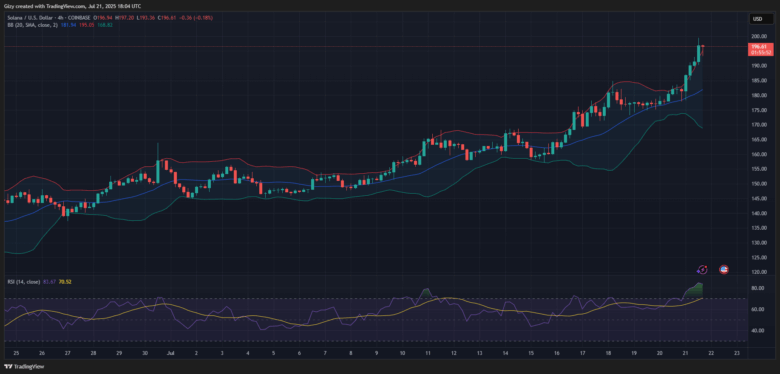Screen dimensions: 780x374
Task: Click the 15 date label on time axis
Action: 531,353
